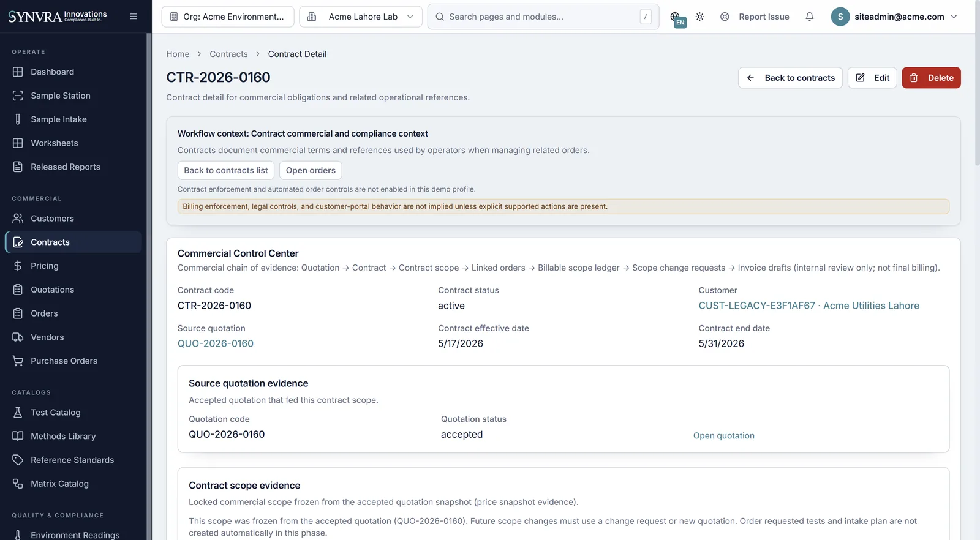
Task: Click the Open quotation link
Action: (x=723, y=435)
